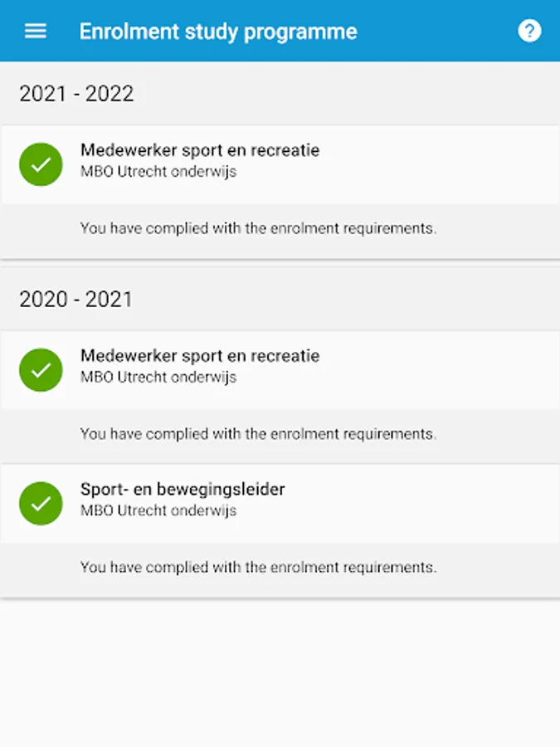The height and width of the screenshot is (747, 560).
Task: Open 2021-2022 Medewerker sport en recreatie entry
Action: click(x=200, y=151)
